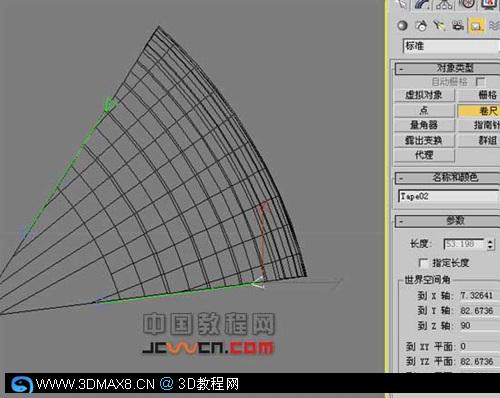This screenshot has width=500, height=398.
Task: Click the 到 XY 平面 value 0
Action: click(x=463, y=347)
